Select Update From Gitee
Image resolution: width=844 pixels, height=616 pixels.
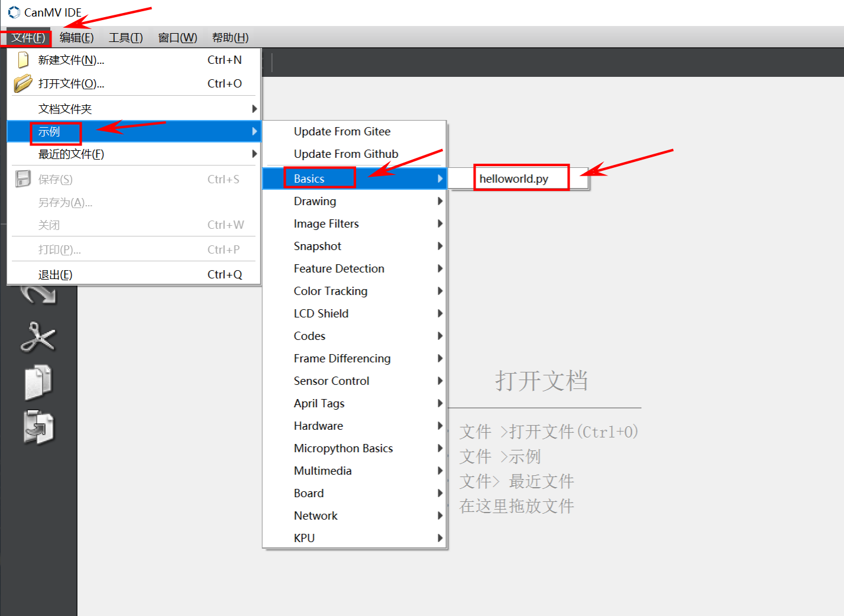[x=342, y=131]
